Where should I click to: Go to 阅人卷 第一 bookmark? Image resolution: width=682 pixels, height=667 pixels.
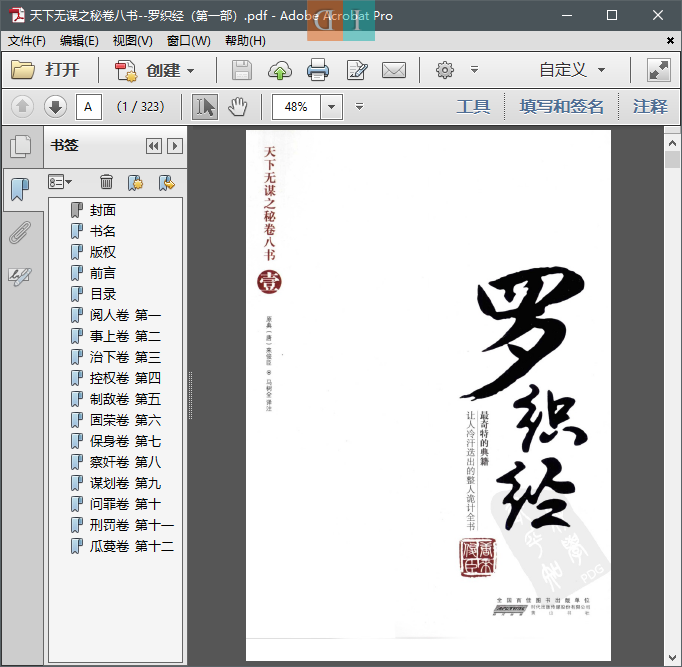coord(125,315)
